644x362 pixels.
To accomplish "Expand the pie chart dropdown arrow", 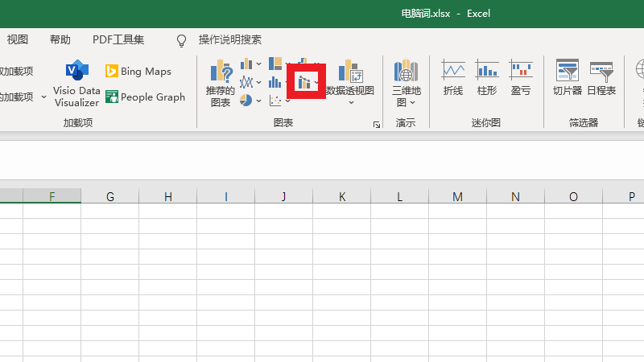I will point(259,101).
